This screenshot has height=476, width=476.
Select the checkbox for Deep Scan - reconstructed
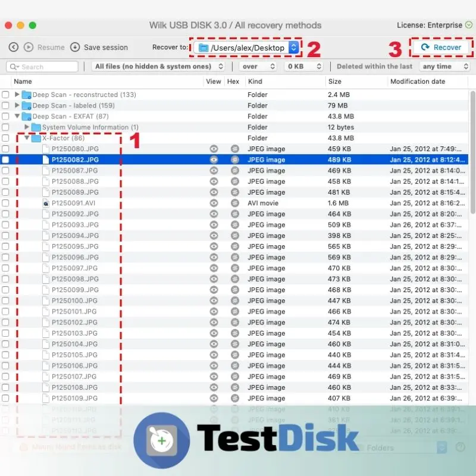point(5,95)
